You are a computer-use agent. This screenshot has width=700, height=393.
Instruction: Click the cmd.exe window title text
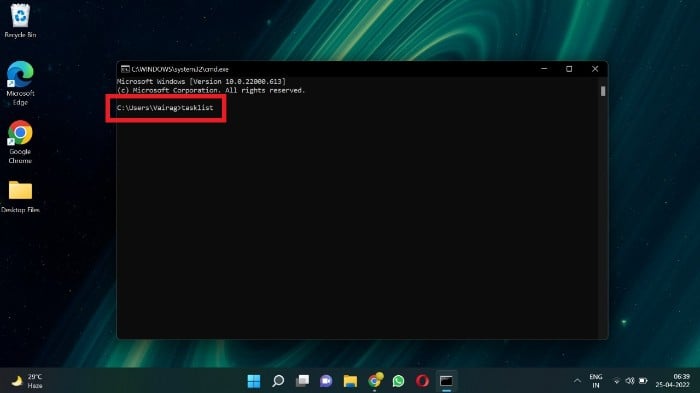point(180,69)
